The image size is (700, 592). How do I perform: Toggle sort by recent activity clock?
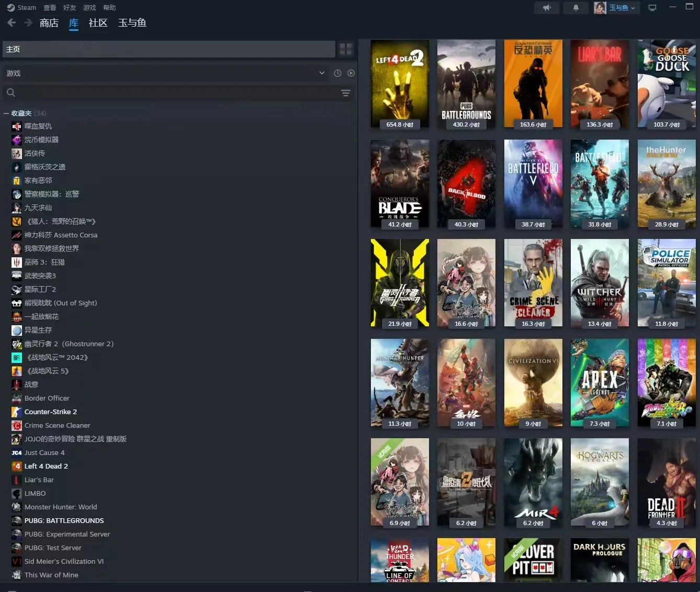click(x=337, y=73)
